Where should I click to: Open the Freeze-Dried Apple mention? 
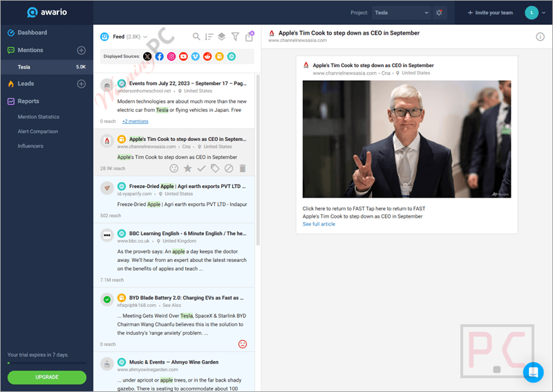(x=174, y=200)
